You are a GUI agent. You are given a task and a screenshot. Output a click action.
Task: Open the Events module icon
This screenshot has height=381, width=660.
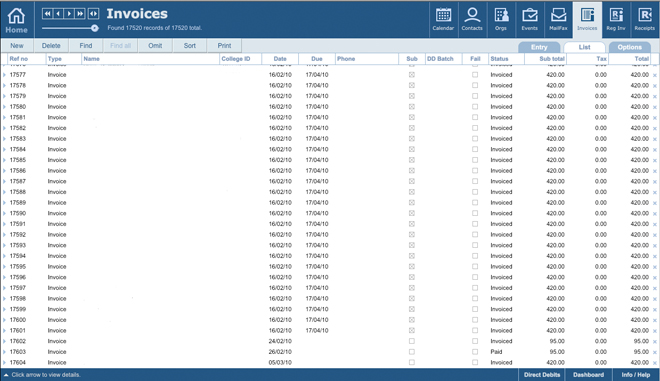click(530, 19)
